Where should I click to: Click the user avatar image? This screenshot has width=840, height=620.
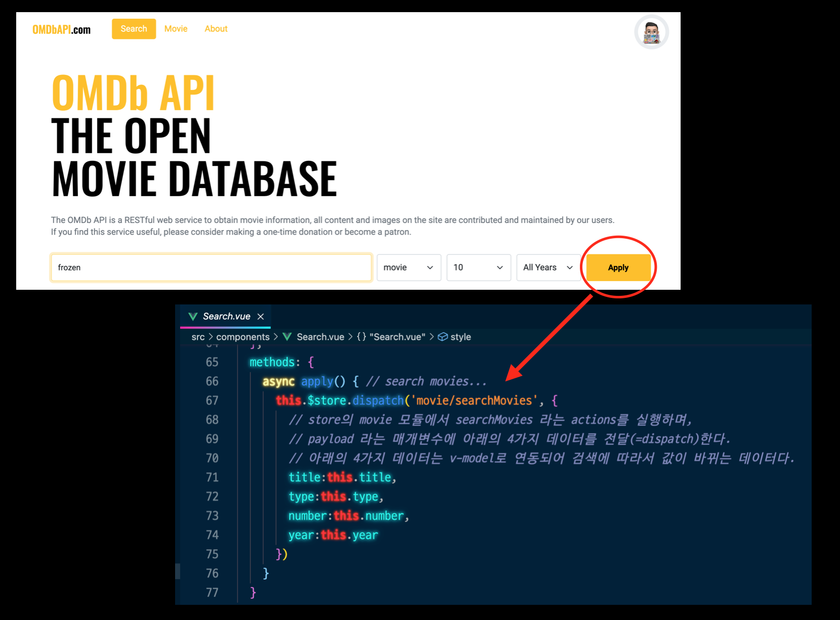click(651, 32)
